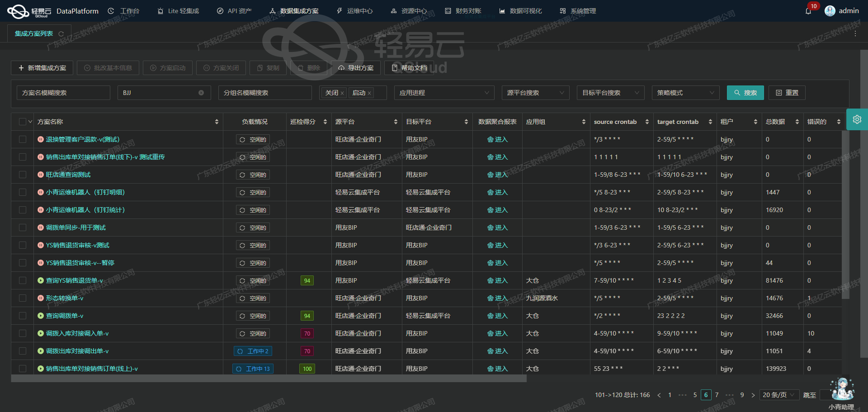This screenshot has height=412, width=868.
Task: Open the 关闭/启动 status multi-select
Action: coord(353,93)
